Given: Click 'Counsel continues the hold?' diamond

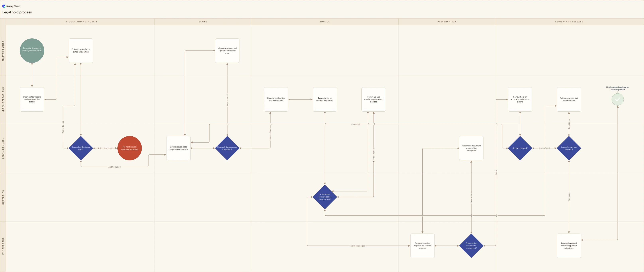Looking at the screenshot, I should point(569,148).
